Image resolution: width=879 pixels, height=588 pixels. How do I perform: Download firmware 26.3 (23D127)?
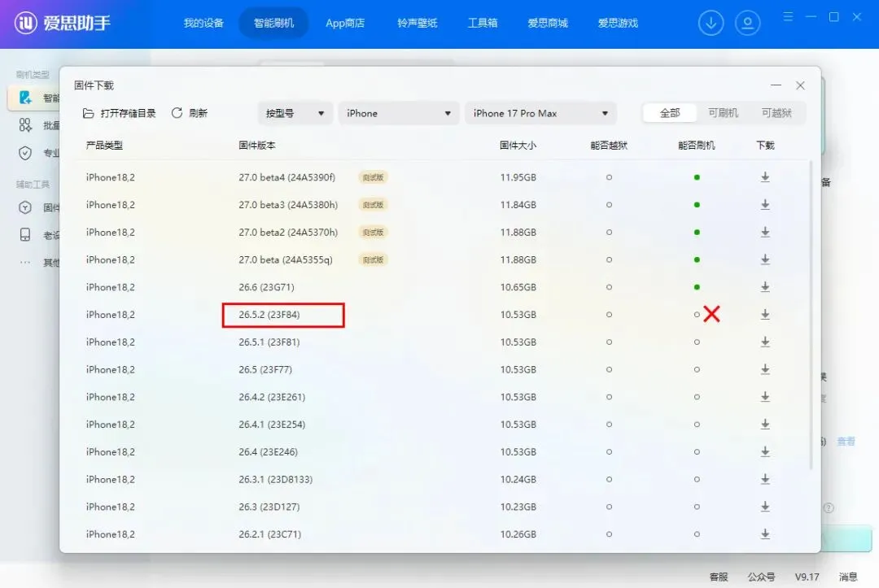pos(765,506)
